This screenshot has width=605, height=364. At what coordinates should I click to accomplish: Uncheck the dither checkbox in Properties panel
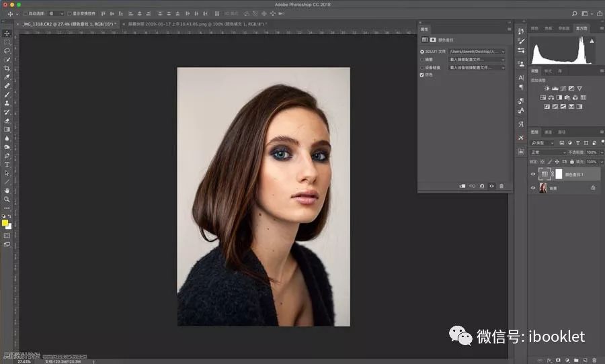(422, 75)
